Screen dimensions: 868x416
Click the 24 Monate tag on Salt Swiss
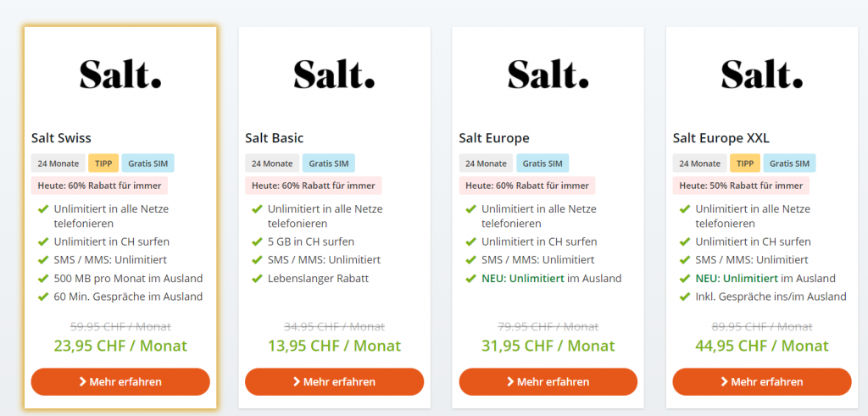(x=58, y=164)
